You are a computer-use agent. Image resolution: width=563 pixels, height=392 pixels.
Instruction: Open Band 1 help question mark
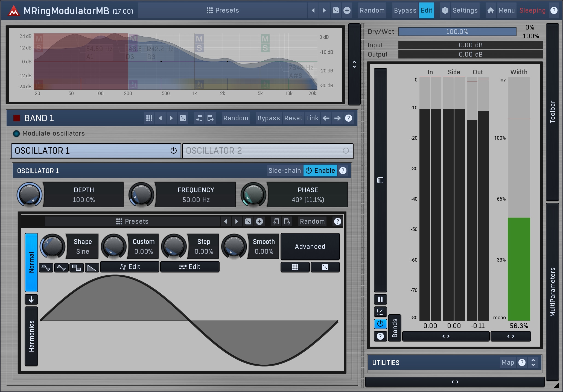tap(348, 118)
